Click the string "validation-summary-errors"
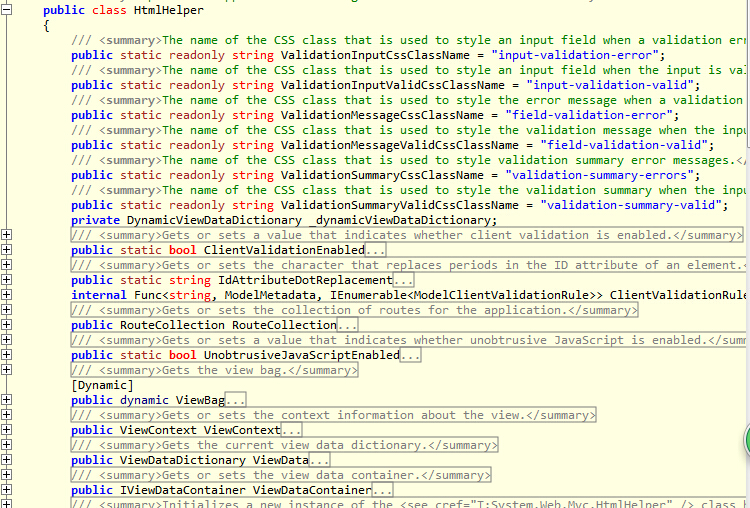The width and height of the screenshot is (750, 508). pyautogui.click(x=599, y=176)
